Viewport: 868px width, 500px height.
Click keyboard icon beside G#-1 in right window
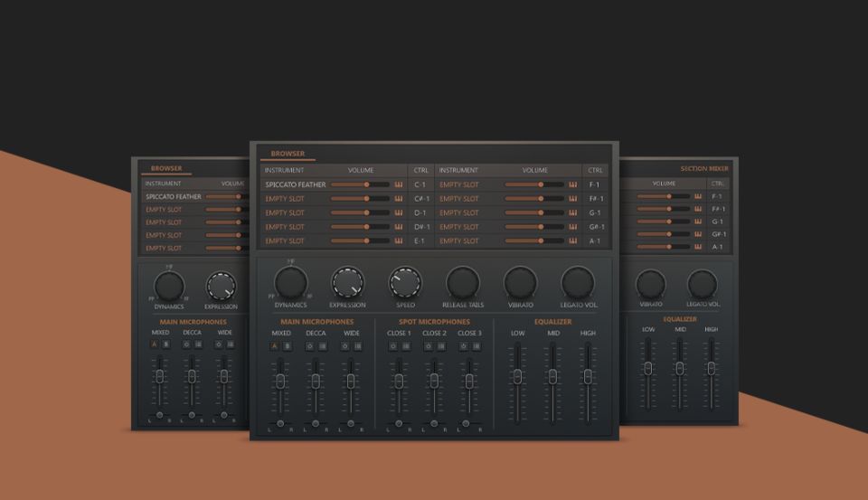pyautogui.click(x=698, y=234)
